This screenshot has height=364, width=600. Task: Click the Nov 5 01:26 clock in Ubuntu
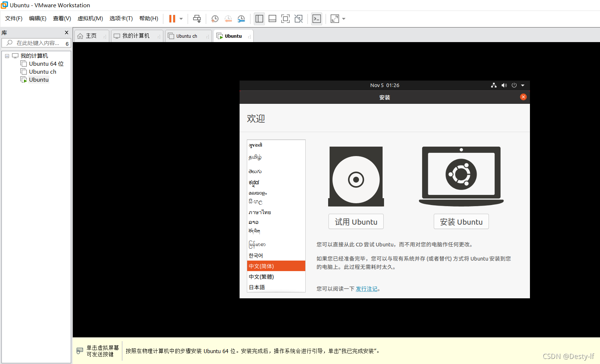tap(385, 85)
